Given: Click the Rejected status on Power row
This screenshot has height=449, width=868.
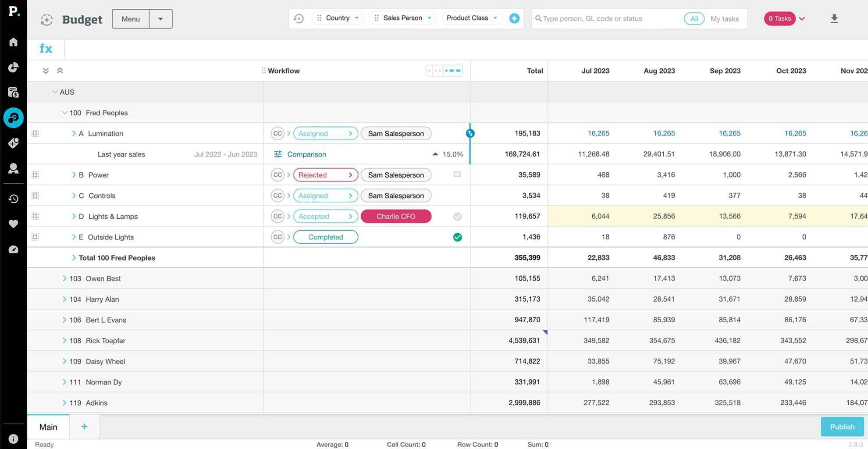Looking at the screenshot, I should coord(325,175).
